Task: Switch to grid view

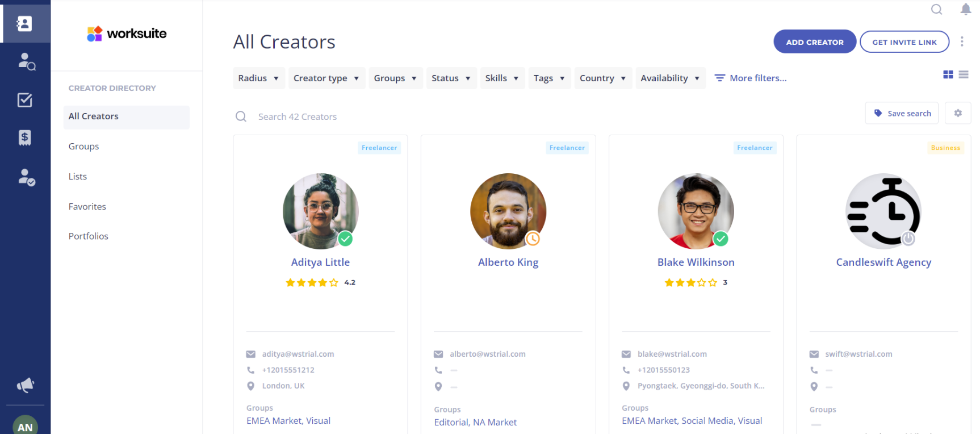Action: pos(948,74)
